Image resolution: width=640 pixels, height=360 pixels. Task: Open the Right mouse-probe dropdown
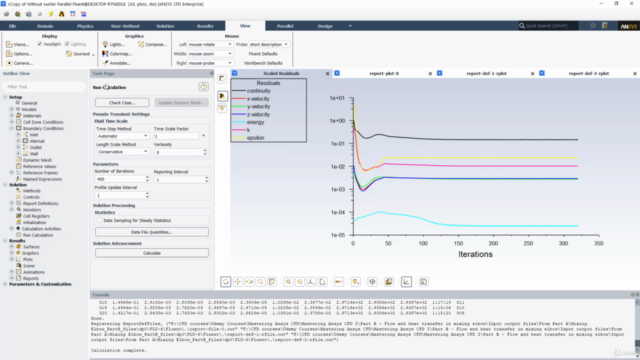(x=210, y=63)
